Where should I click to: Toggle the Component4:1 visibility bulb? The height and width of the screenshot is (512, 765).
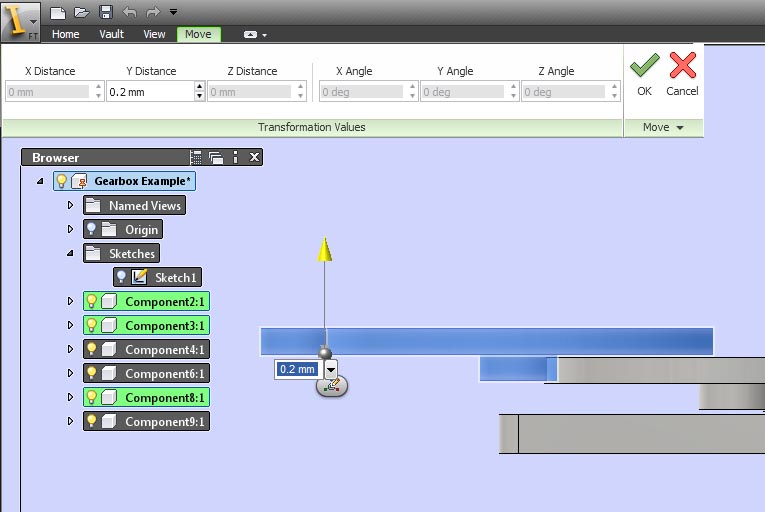(x=91, y=349)
